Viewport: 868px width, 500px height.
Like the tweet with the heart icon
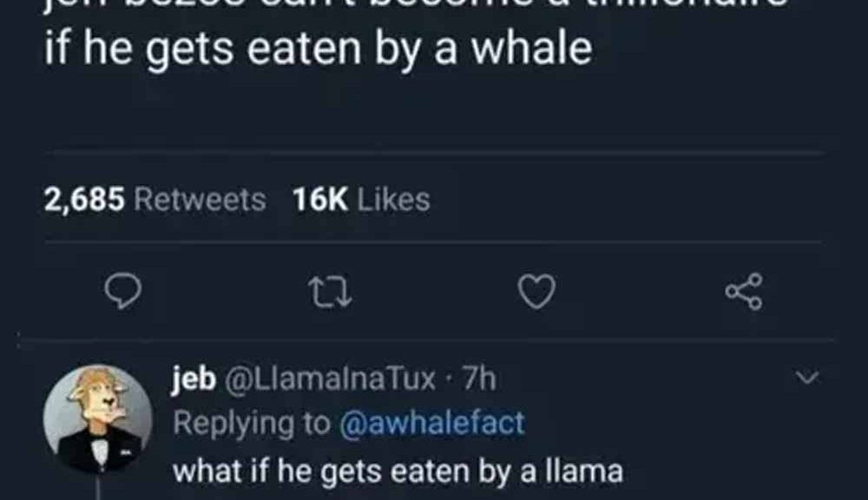tap(536, 292)
